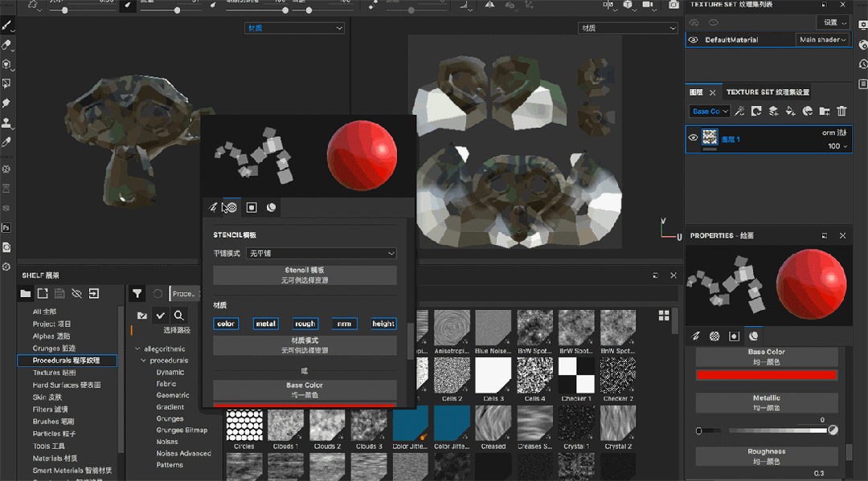The image size is (868, 481).
Task: Toggle the nrm channel button
Action: tap(344, 324)
